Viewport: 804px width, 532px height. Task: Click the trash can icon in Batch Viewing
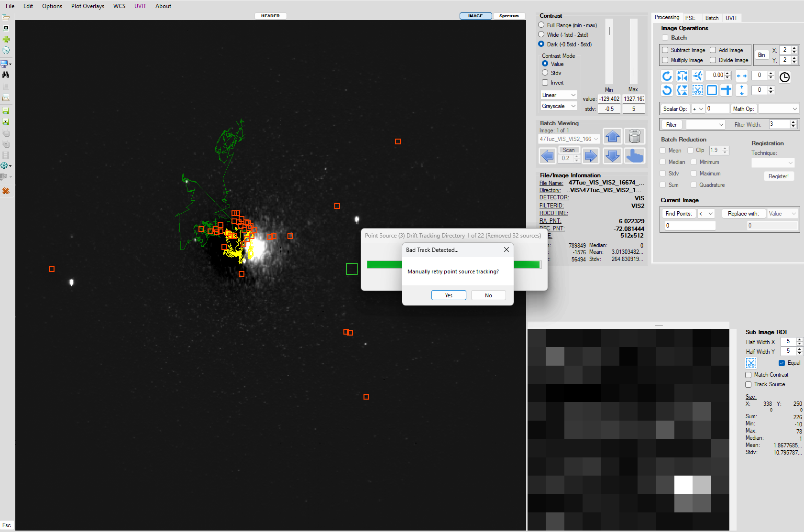[x=634, y=137]
